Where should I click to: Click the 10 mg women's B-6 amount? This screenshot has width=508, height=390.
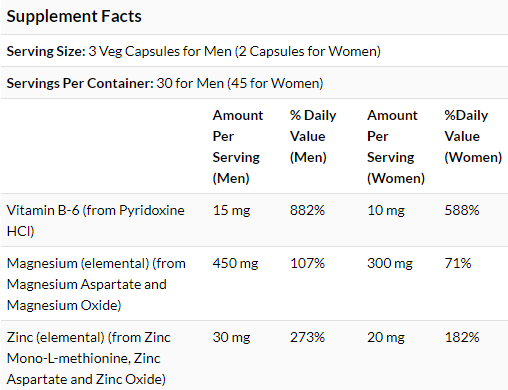(386, 211)
